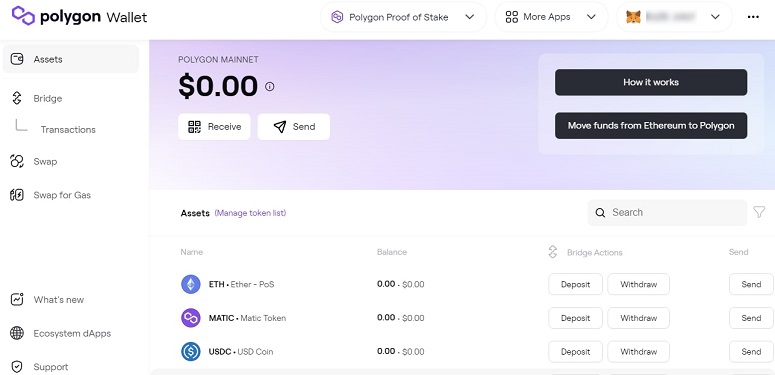Viewport: 775px width, 375px height.
Task: Click the info icon next to $0.00 balance
Action: (269, 86)
